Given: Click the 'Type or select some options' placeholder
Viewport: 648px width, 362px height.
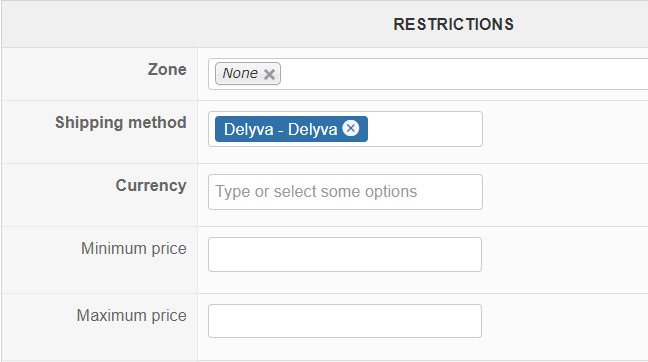Looking at the screenshot, I should pyautogui.click(x=316, y=192).
